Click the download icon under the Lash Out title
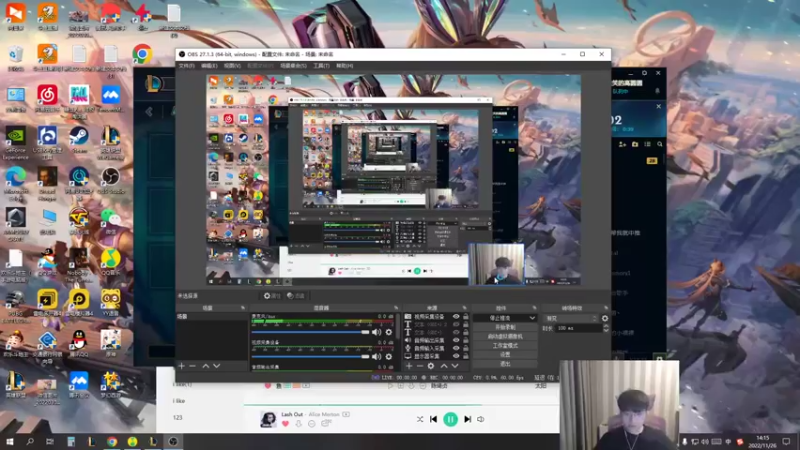This screenshot has height=450, width=800. [298, 424]
